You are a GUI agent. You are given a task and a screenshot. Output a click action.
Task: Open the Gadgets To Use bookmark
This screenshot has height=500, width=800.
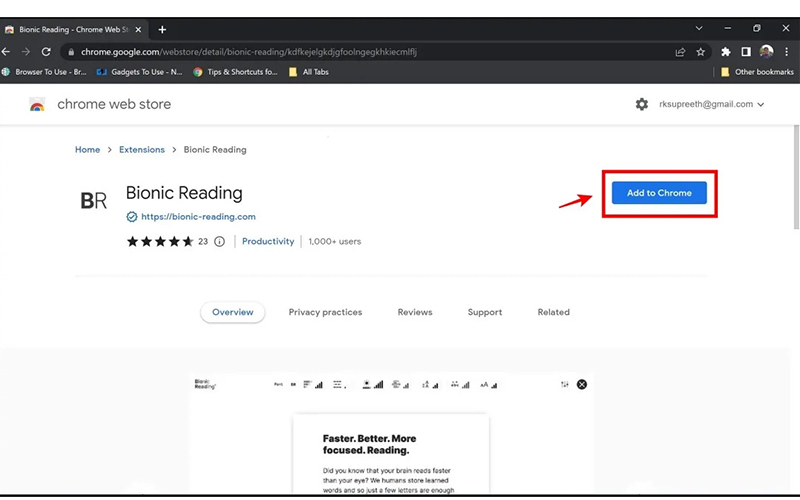pos(140,72)
